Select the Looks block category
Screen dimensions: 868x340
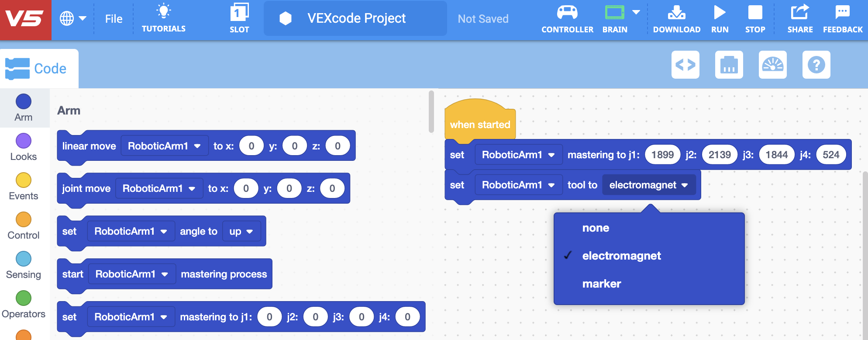pos(24,147)
